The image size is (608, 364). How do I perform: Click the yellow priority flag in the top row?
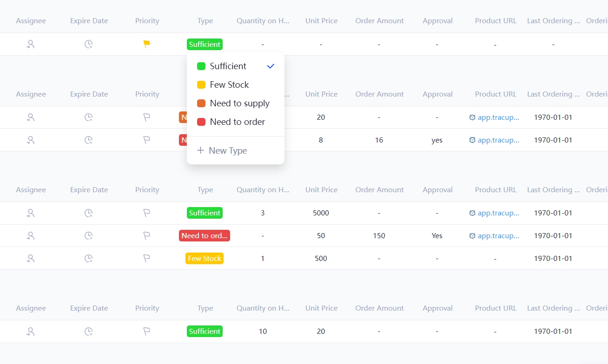point(147,44)
